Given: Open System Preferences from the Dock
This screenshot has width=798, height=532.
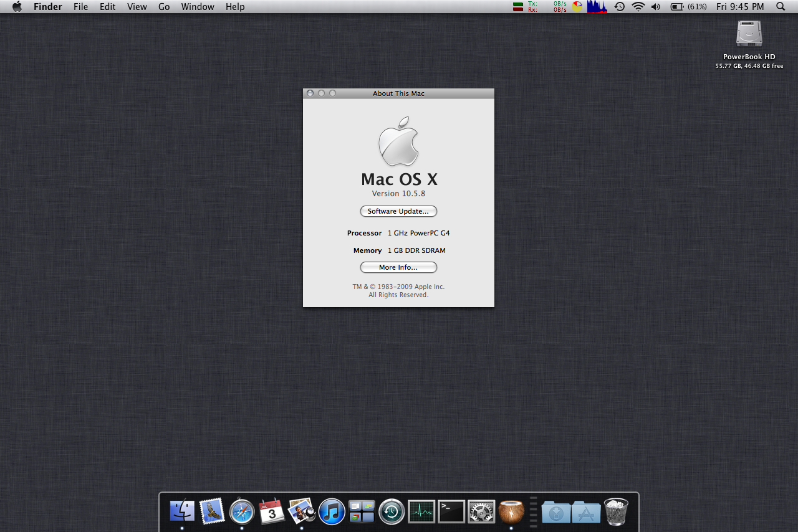Looking at the screenshot, I should pyautogui.click(x=481, y=511).
